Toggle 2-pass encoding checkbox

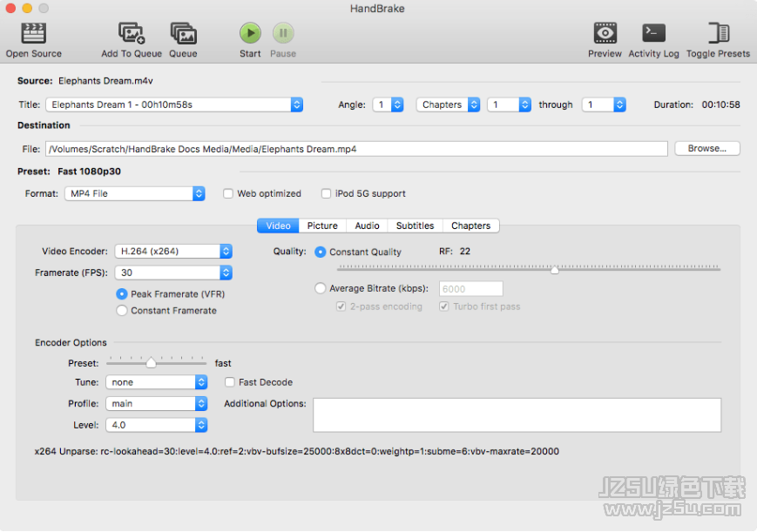click(341, 306)
